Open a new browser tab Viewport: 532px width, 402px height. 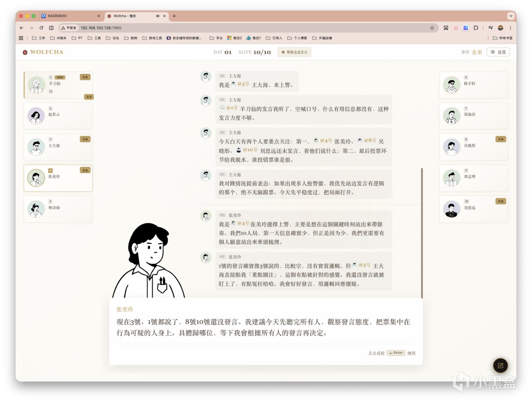click(x=174, y=16)
